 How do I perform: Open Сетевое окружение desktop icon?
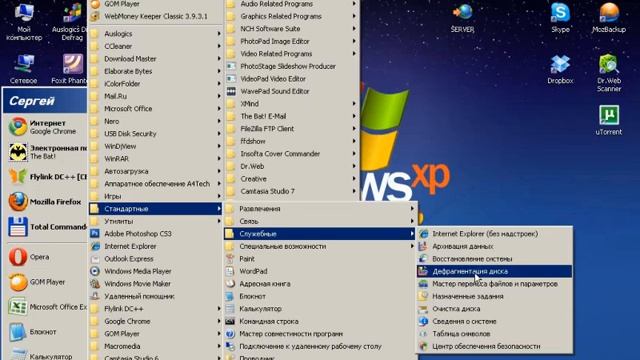tap(24, 69)
